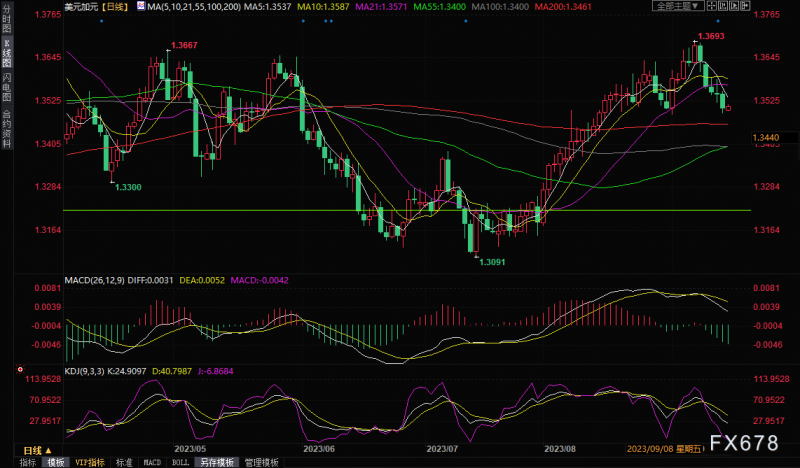Click the MA5:1.3537 legend value
Image resolution: width=800 pixels, height=468 pixels.
[267, 7]
